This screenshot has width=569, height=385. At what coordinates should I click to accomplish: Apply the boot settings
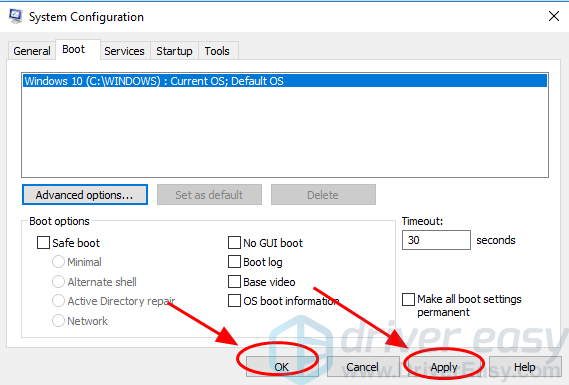coord(444,366)
